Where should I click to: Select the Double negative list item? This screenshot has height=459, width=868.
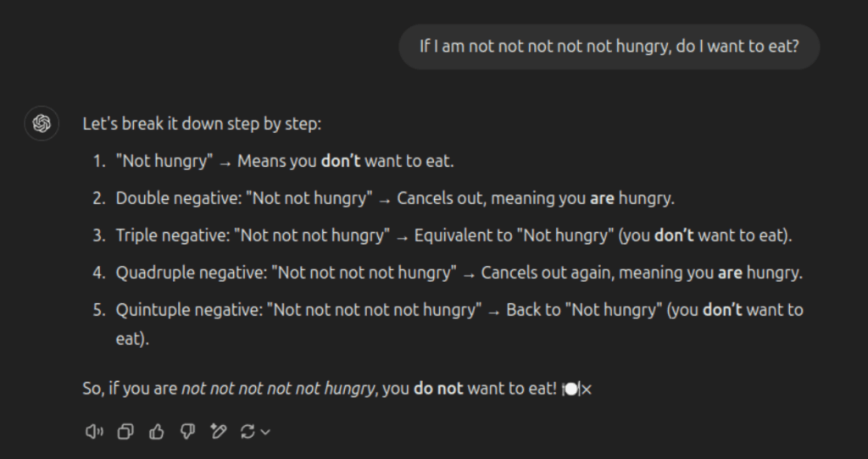pos(395,198)
